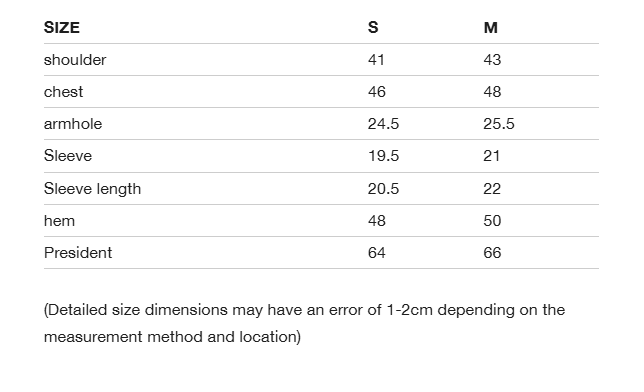Image resolution: width=644 pixels, height=392 pixels.
Task: Click the chest row label
Action: [63, 92]
